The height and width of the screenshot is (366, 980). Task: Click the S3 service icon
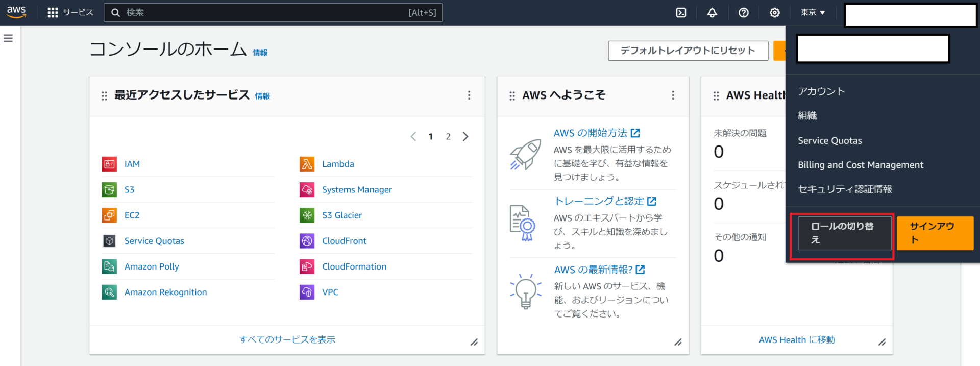click(109, 189)
